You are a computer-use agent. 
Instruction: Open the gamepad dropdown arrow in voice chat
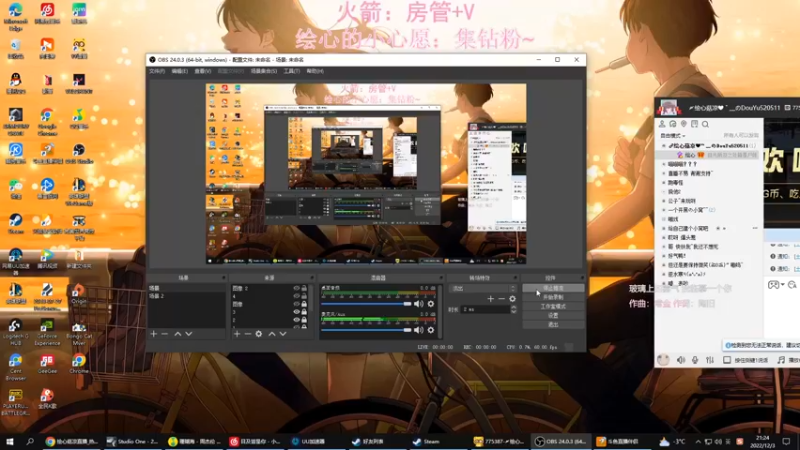point(783,285)
